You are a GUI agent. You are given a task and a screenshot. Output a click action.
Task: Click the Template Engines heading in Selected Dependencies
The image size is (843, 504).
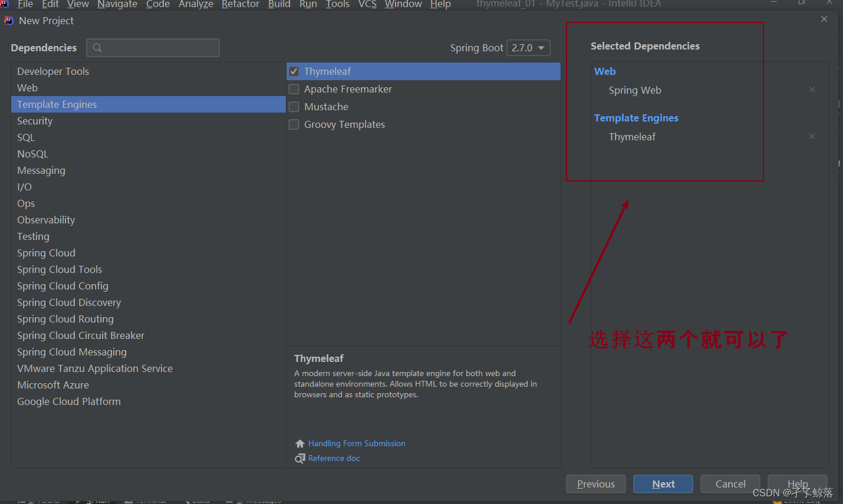click(636, 118)
